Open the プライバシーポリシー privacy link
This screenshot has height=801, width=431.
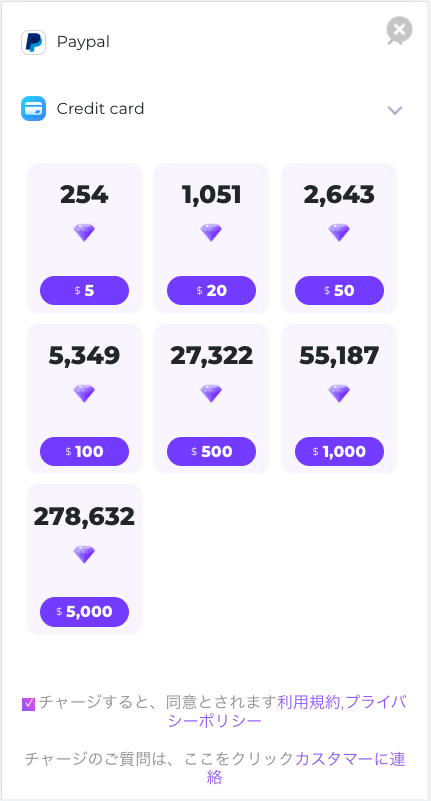pyautogui.click(x=288, y=712)
